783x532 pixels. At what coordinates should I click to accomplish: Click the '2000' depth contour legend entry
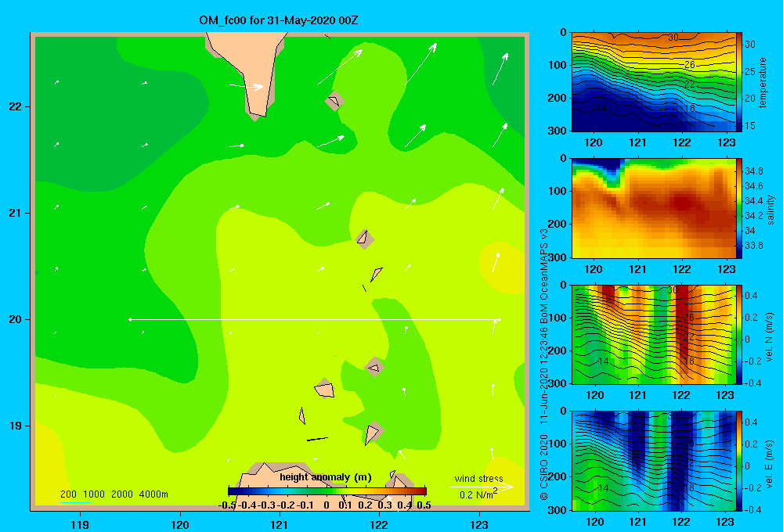click(x=122, y=494)
